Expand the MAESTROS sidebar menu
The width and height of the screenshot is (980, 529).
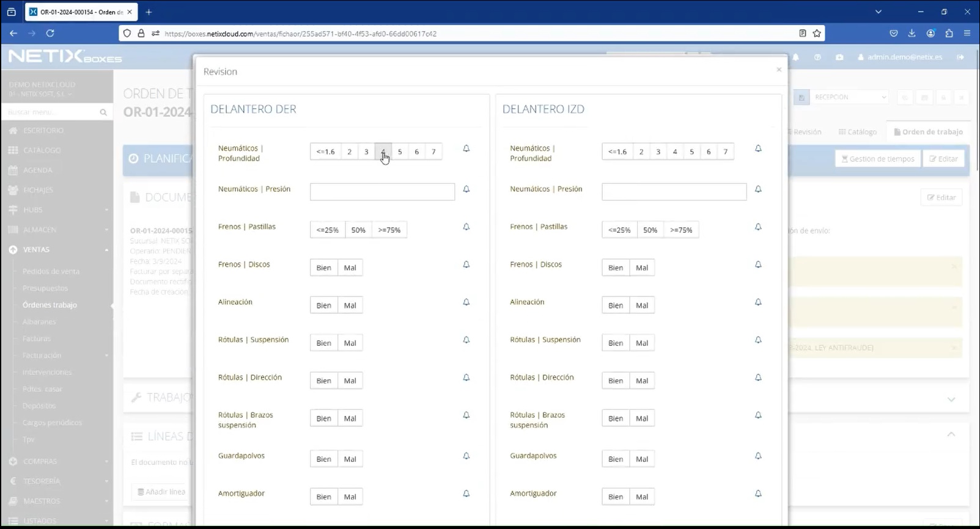[x=56, y=501]
